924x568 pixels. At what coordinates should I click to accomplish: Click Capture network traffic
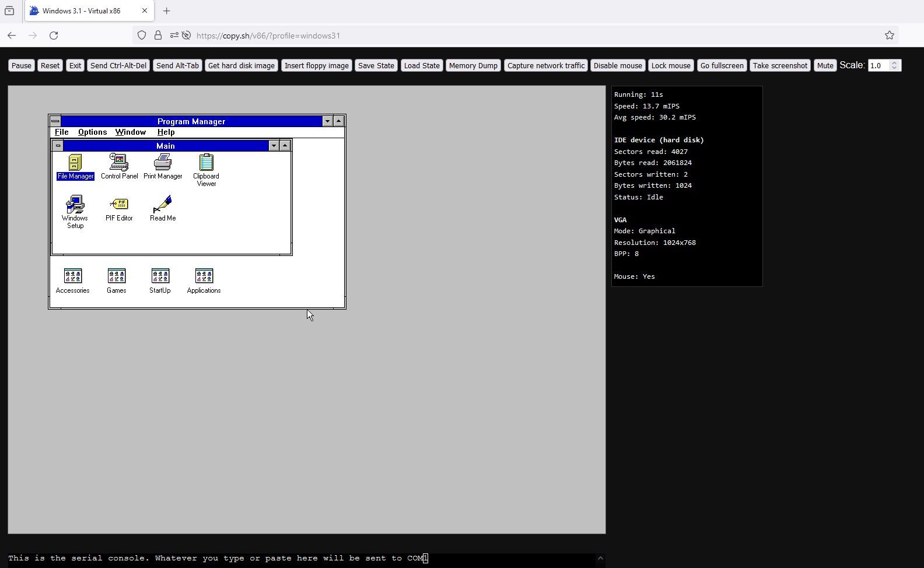546,65
